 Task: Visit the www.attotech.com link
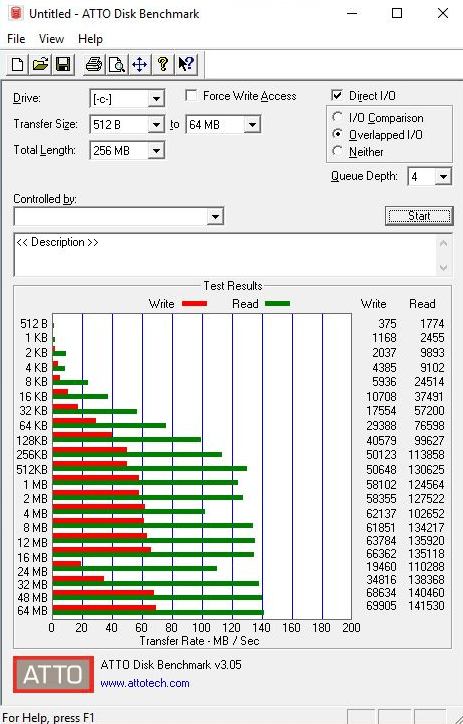tap(144, 683)
